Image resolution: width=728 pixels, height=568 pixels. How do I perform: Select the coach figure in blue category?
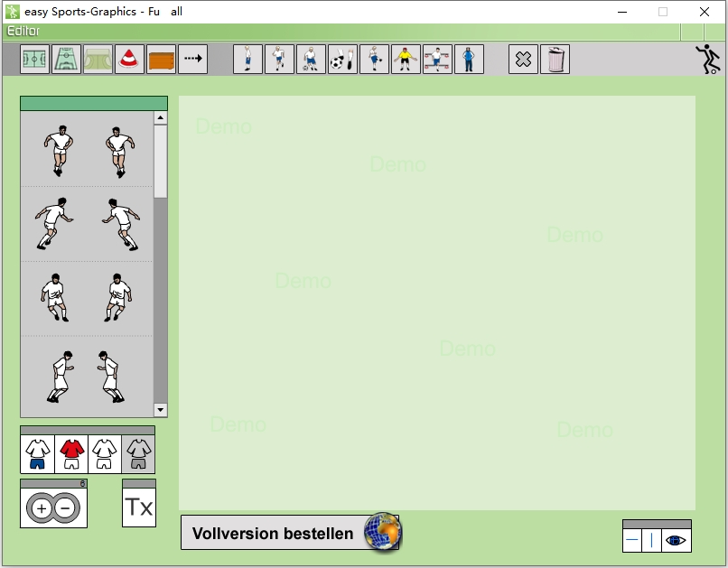(469, 60)
